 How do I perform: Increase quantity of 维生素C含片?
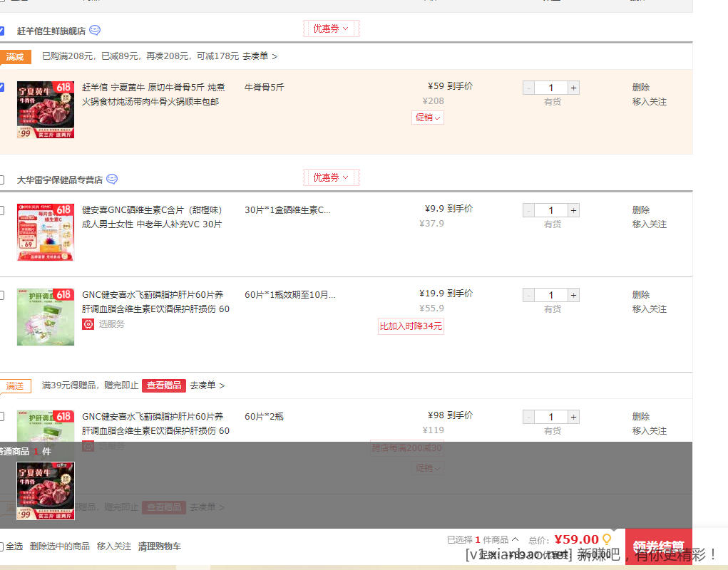click(x=573, y=210)
